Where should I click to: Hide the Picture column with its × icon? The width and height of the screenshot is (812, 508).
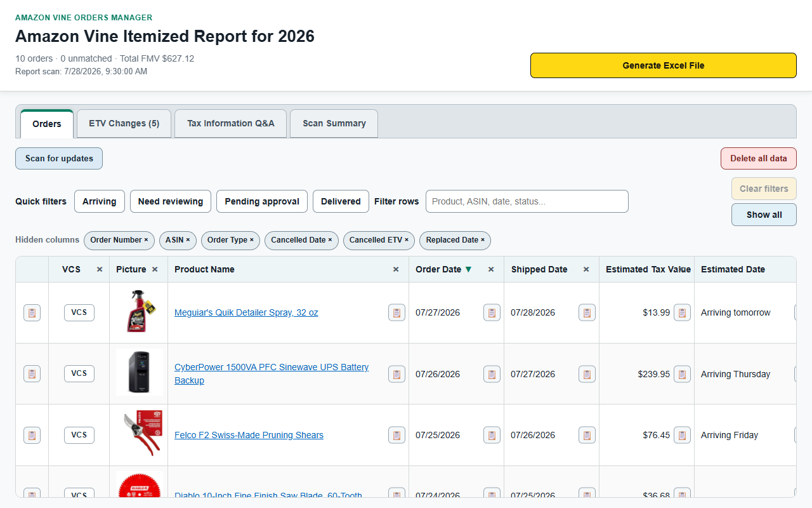click(155, 269)
